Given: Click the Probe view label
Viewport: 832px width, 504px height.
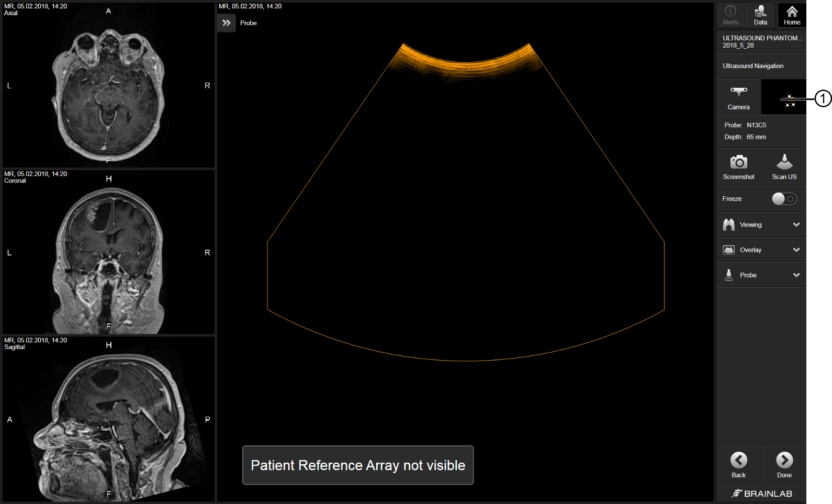Looking at the screenshot, I should click(x=249, y=23).
